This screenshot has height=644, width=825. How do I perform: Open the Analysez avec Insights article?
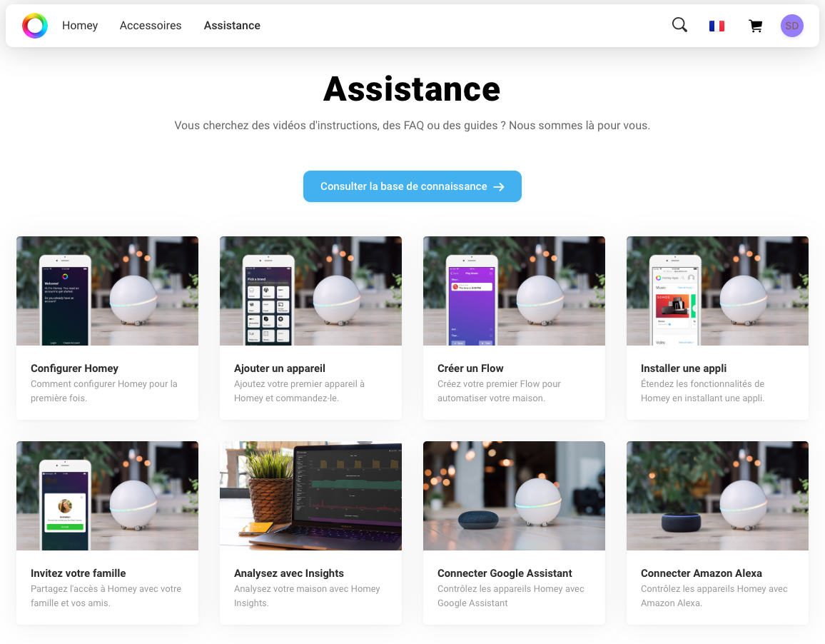coord(310,533)
